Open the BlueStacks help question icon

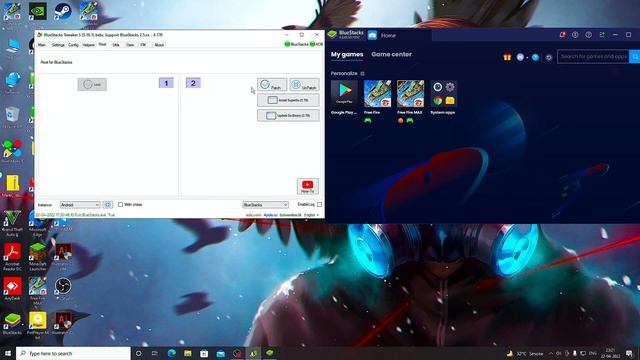pyautogui.click(x=589, y=35)
